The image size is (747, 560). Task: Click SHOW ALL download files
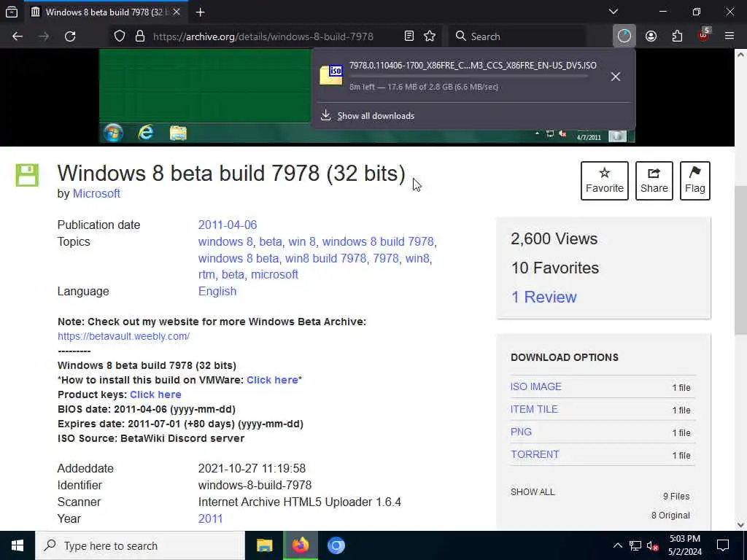(x=533, y=492)
